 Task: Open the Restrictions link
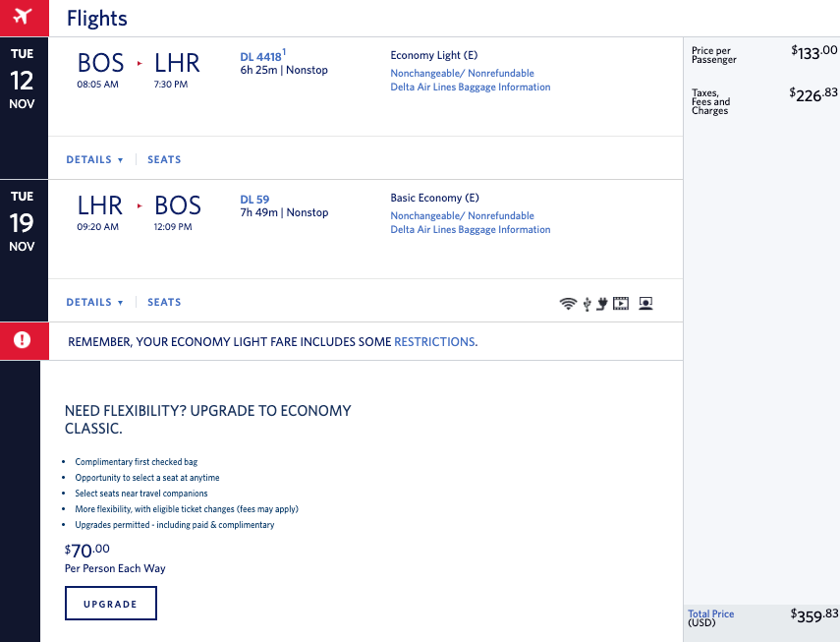(x=434, y=342)
